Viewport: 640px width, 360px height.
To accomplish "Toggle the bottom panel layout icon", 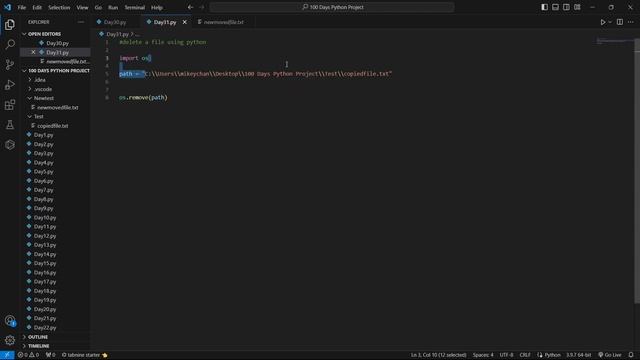I will pos(556,7).
